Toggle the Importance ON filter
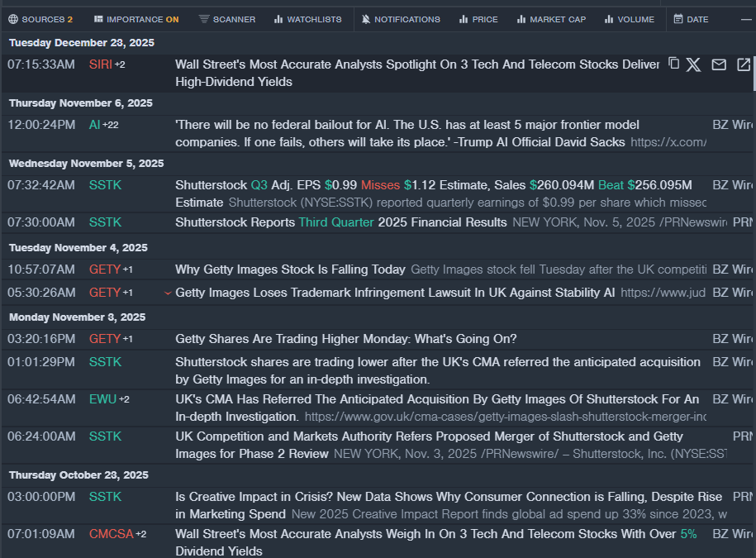 136,19
